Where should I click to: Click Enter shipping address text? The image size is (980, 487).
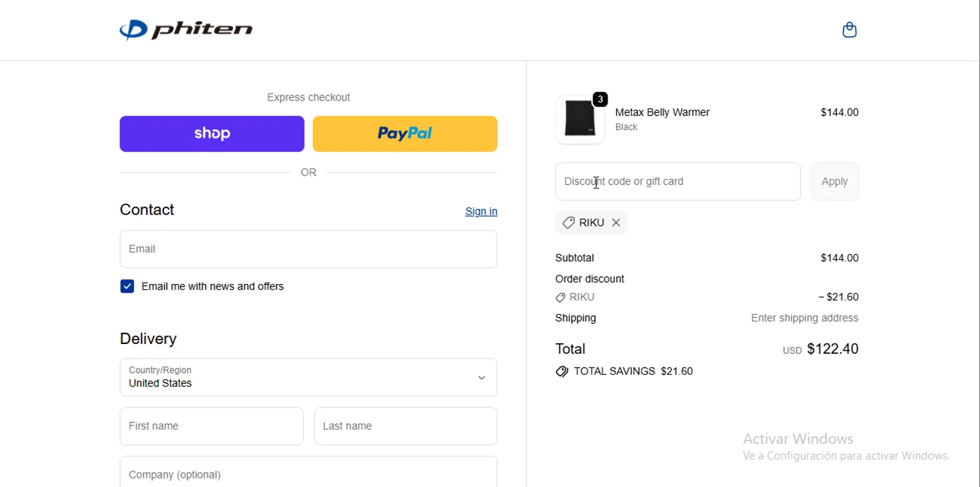point(805,318)
